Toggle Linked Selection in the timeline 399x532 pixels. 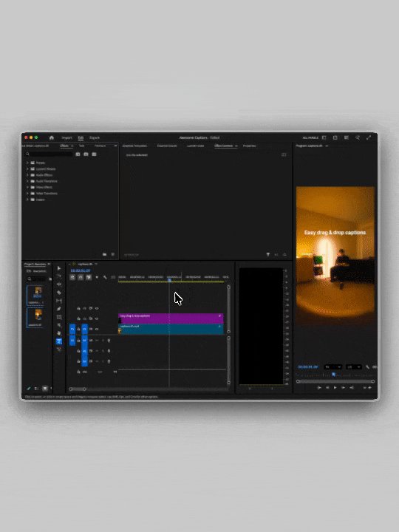[89, 277]
